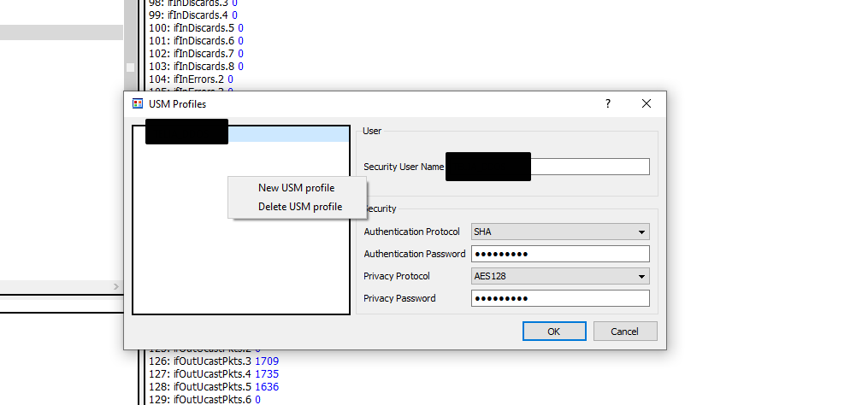
Task: Select the ifInDiscards.8 result row
Action: [202, 66]
